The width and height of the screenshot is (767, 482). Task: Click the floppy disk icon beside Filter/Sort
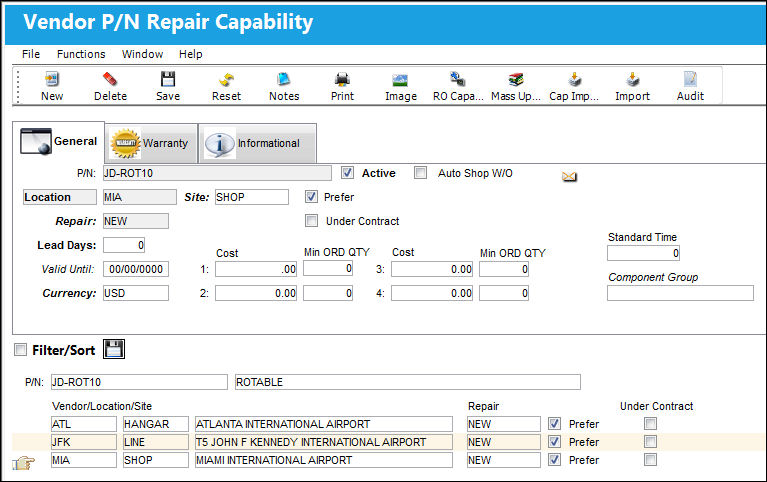pyautogui.click(x=114, y=349)
